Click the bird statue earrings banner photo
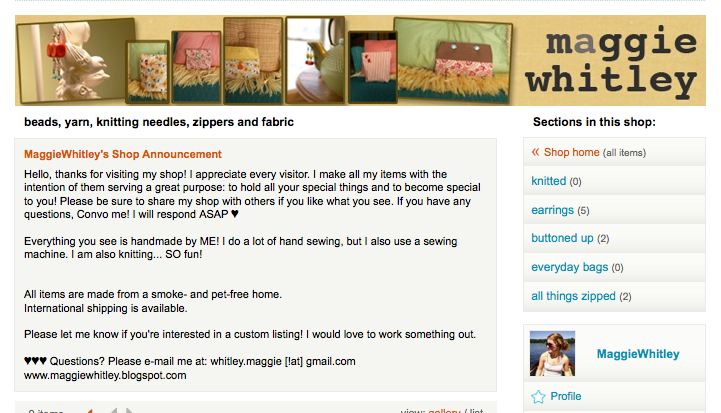 click(x=76, y=60)
